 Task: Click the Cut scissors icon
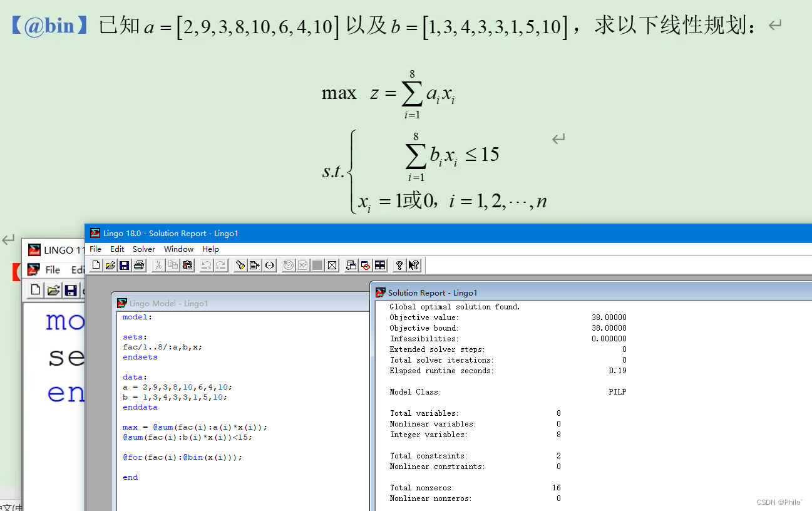[x=159, y=266]
